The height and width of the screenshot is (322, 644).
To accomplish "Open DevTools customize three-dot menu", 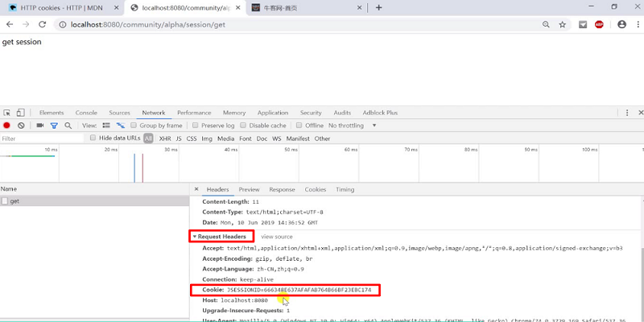I will tap(627, 113).
